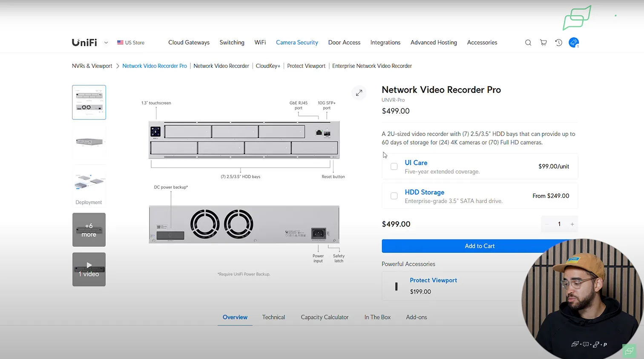644x359 pixels.
Task: Open the Protect Viewport accessory link
Action: [x=433, y=280]
